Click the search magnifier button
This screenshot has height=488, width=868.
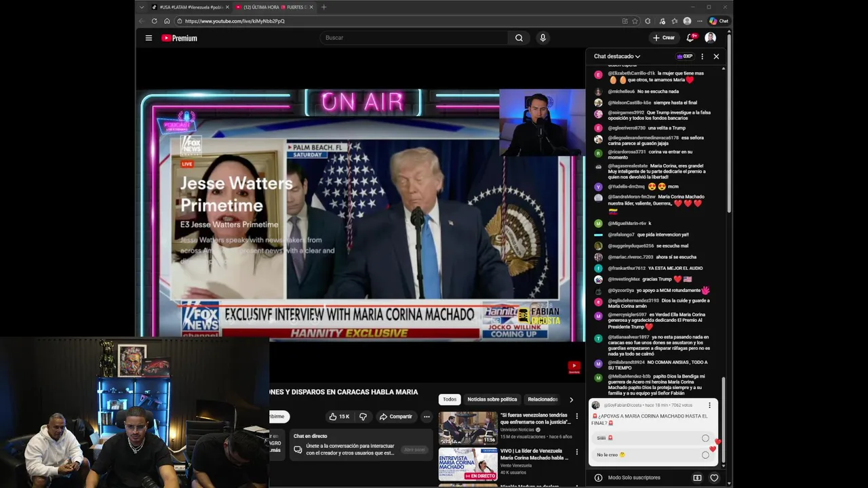click(519, 38)
